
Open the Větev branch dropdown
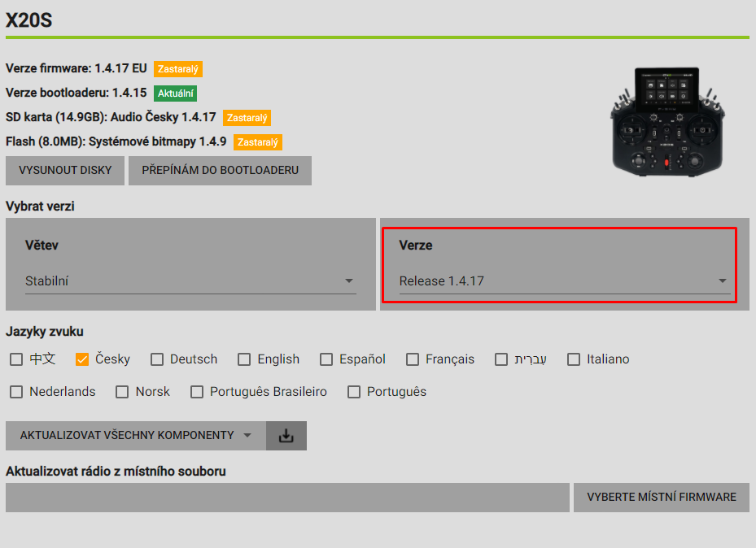point(190,281)
